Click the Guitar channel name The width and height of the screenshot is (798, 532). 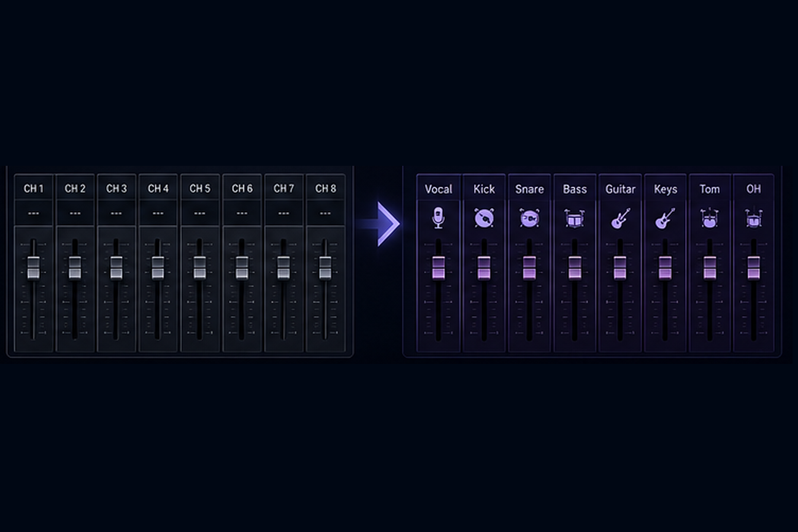point(620,189)
